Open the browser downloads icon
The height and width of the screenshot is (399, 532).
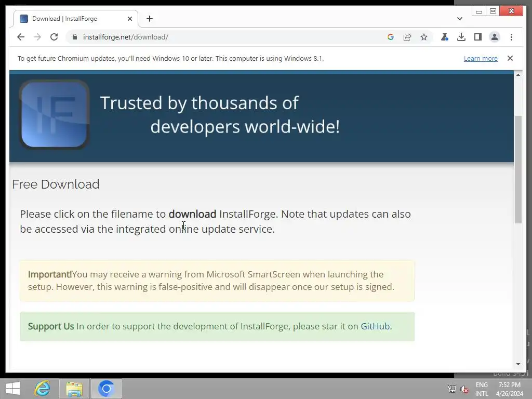tap(461, 37)
